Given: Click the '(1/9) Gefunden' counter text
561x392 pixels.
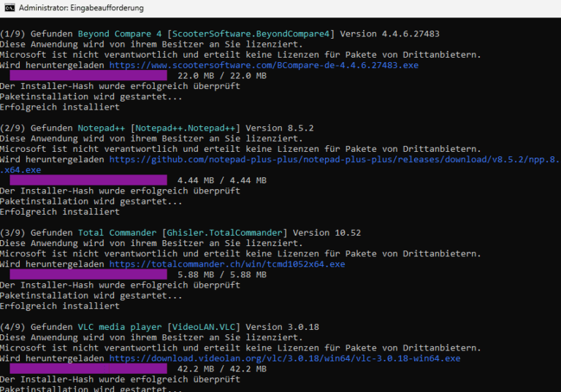Looking at the screenshot, I should [x=36, y=34].
